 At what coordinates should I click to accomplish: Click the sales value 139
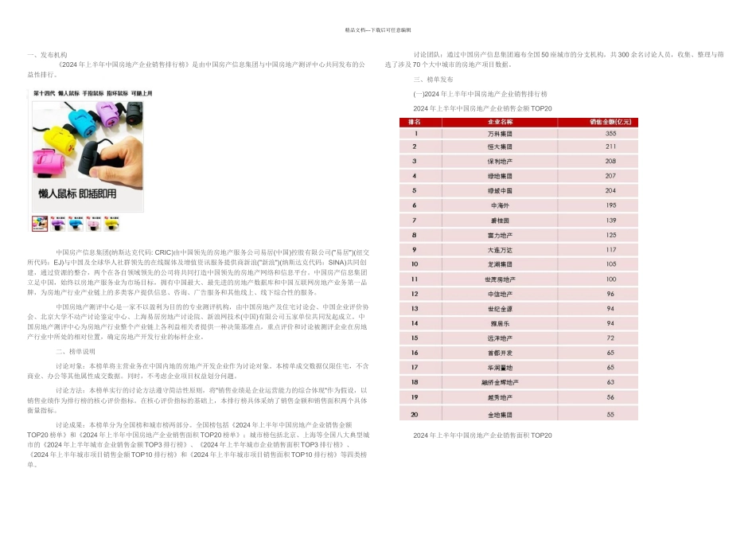click(611, 220)
